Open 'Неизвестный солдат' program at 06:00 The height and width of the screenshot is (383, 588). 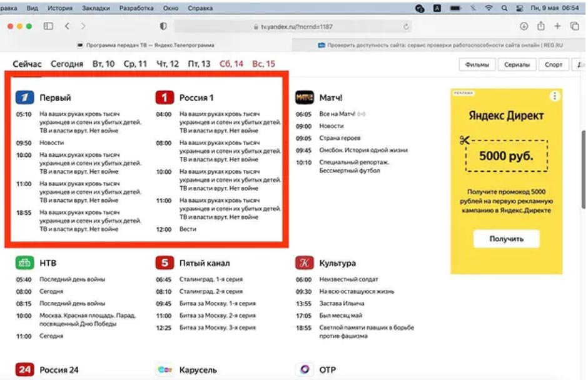tap(348, 279)
